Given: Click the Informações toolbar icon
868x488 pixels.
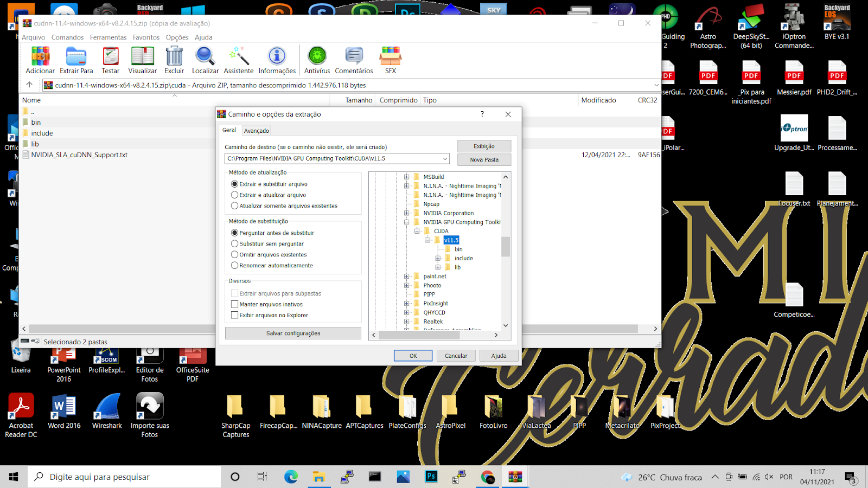Looking at the screenshot, I should 277,60.
